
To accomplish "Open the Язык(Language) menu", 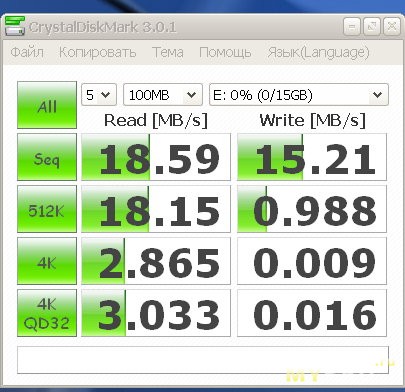I will [319, 53].
